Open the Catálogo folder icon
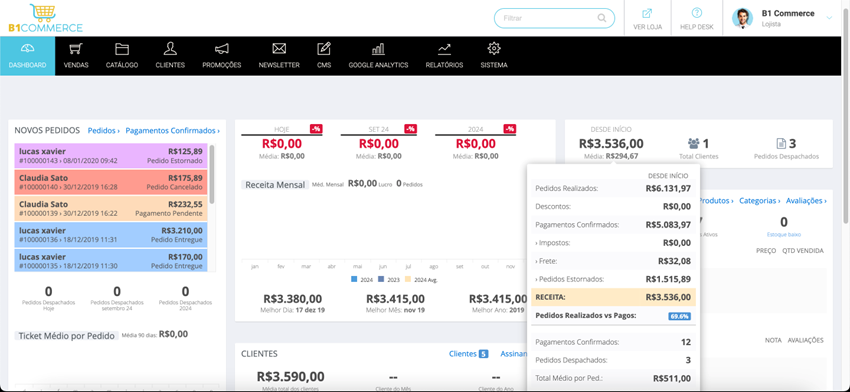The height and width of the screenshot is (392, 850). click(x=122, y=49)
